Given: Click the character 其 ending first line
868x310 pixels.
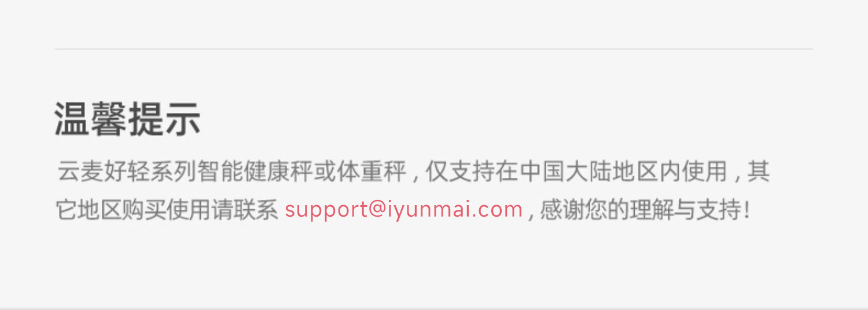Looking at the screenshot, I should tap(759, 173).
